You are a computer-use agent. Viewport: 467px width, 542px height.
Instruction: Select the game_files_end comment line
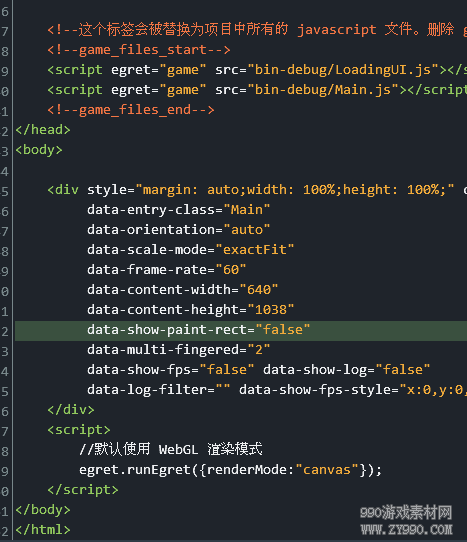(x=131, y=110)
